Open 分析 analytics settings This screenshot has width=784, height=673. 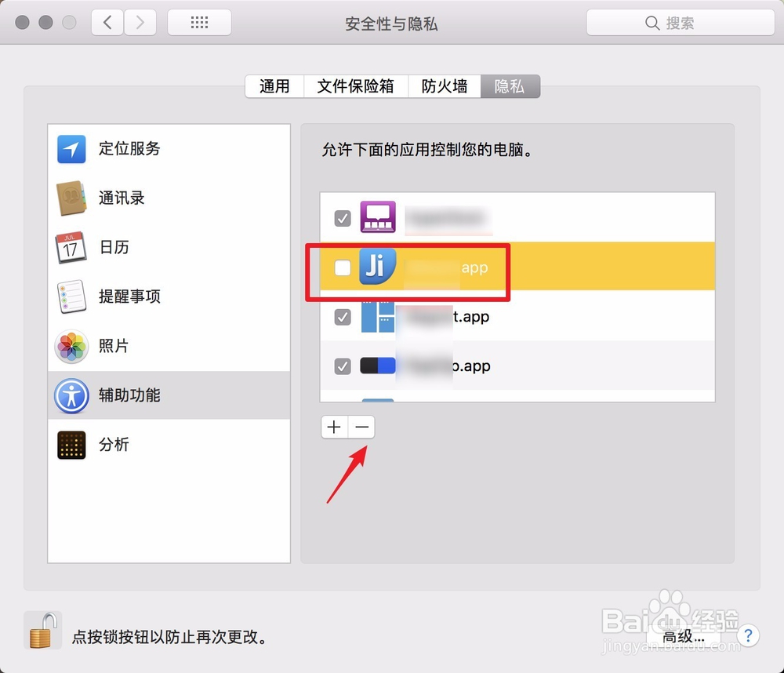click(114, 445)
